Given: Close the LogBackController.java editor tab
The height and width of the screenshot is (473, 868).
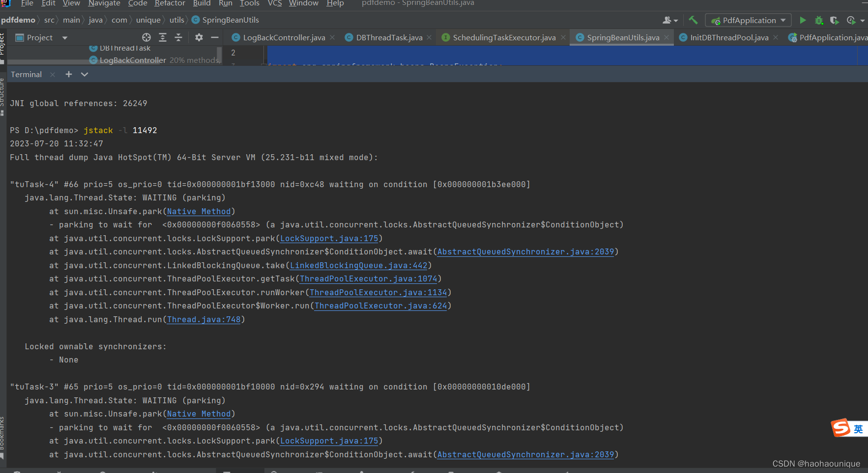Looking at the screenshot, I should (333, 37).
